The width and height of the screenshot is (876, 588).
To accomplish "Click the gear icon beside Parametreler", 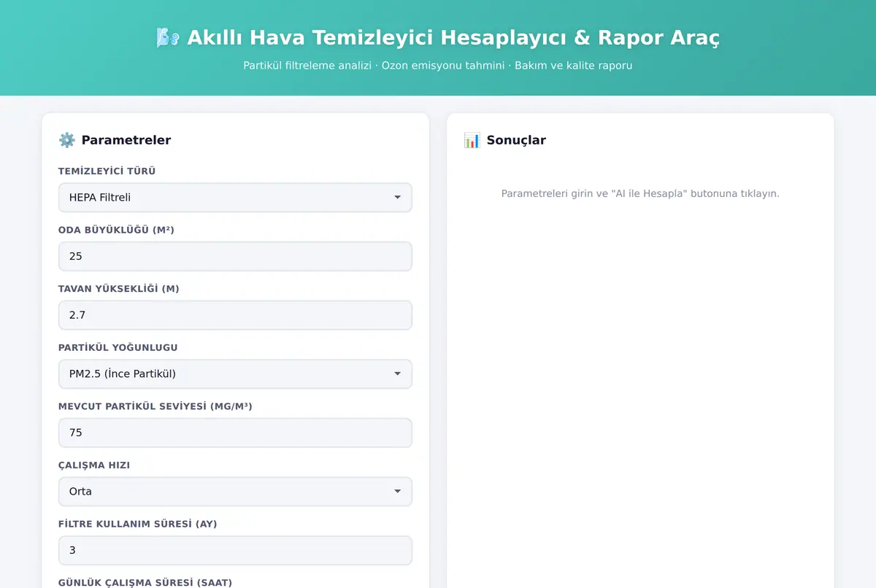I will [66, 140].
